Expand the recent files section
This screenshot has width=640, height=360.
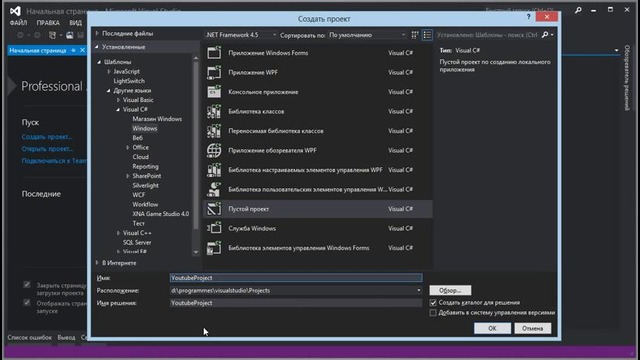point(97,33)
